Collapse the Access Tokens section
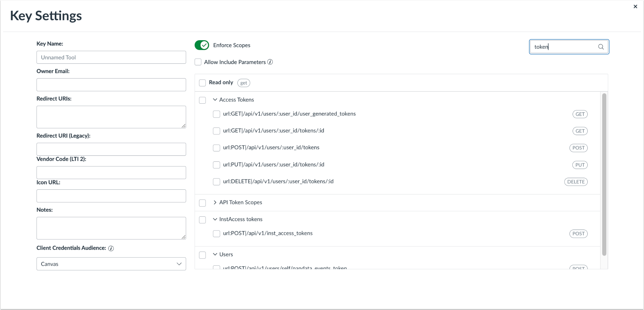Screen dimensions: 644x310 (215, 100)
